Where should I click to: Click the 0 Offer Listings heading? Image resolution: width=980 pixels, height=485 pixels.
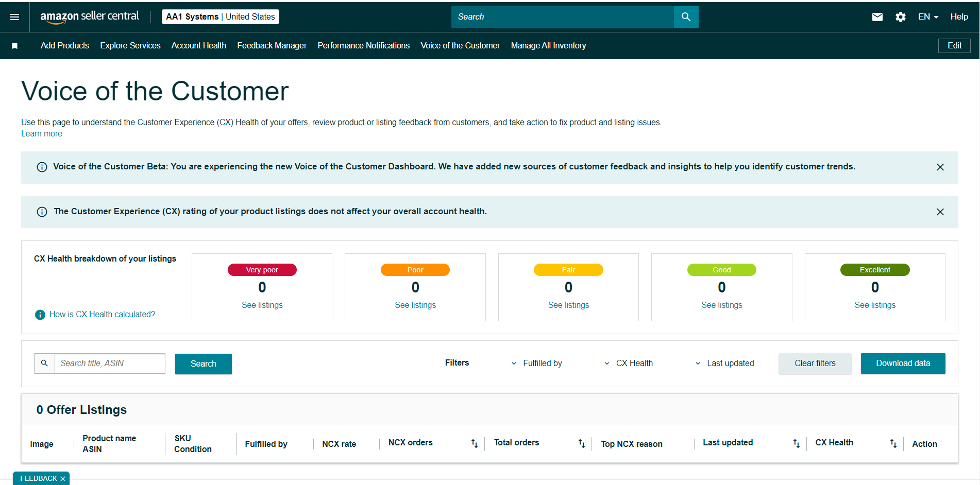pyautogui.click(x=81, y=410)
